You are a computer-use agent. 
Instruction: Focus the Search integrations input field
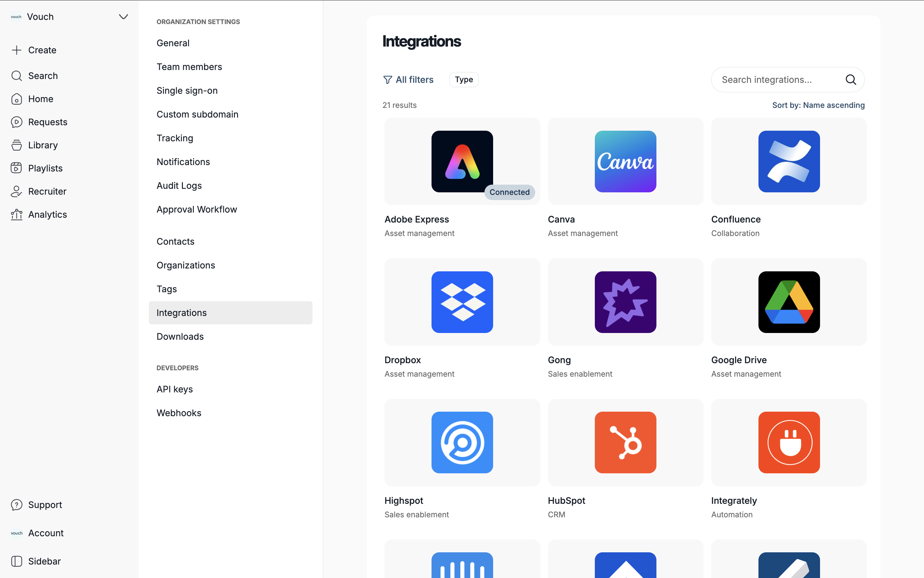tap(788, 80)
